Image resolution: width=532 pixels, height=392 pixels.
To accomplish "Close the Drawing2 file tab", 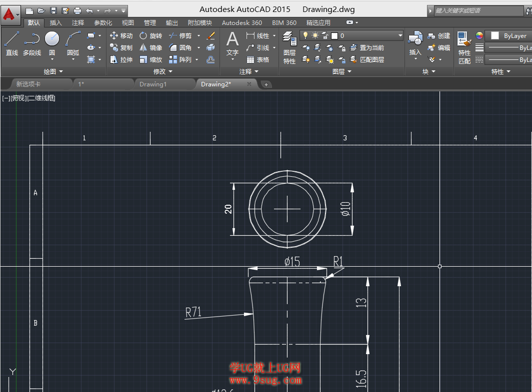I will pyautogui.click(x=249, y=84).
